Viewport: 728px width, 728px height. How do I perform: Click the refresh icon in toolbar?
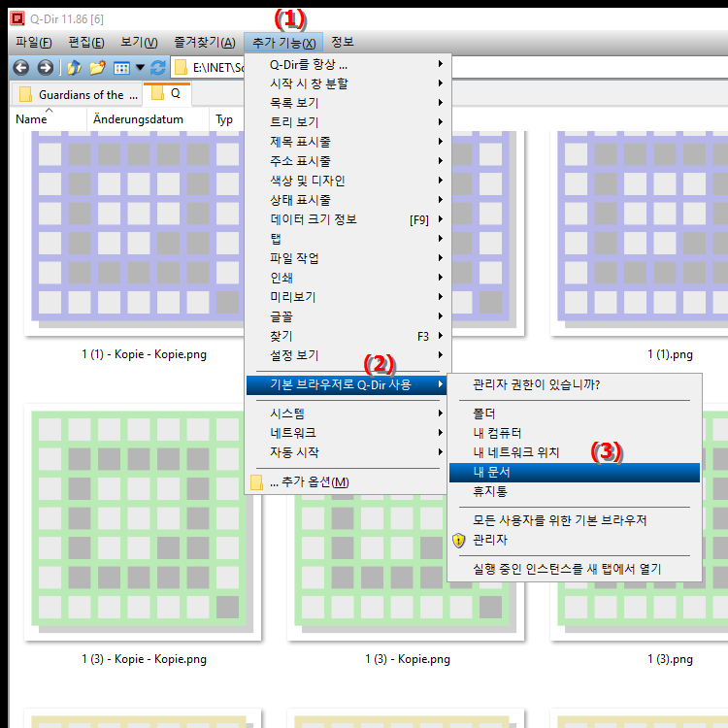click(x=158, y=68)
